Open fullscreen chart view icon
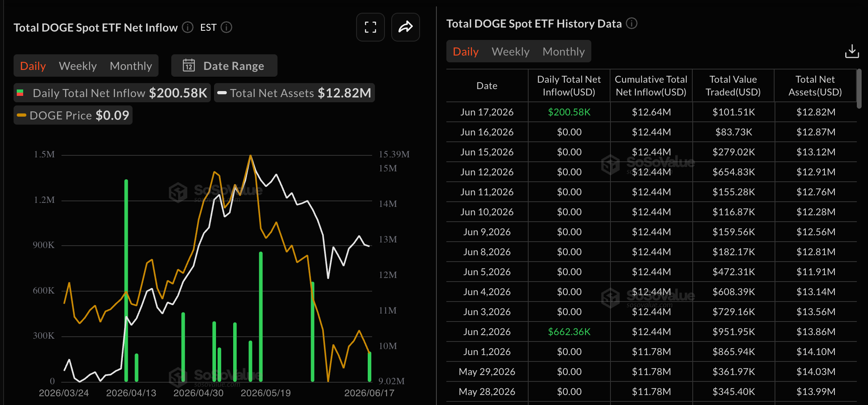 (x=370, y=27)
